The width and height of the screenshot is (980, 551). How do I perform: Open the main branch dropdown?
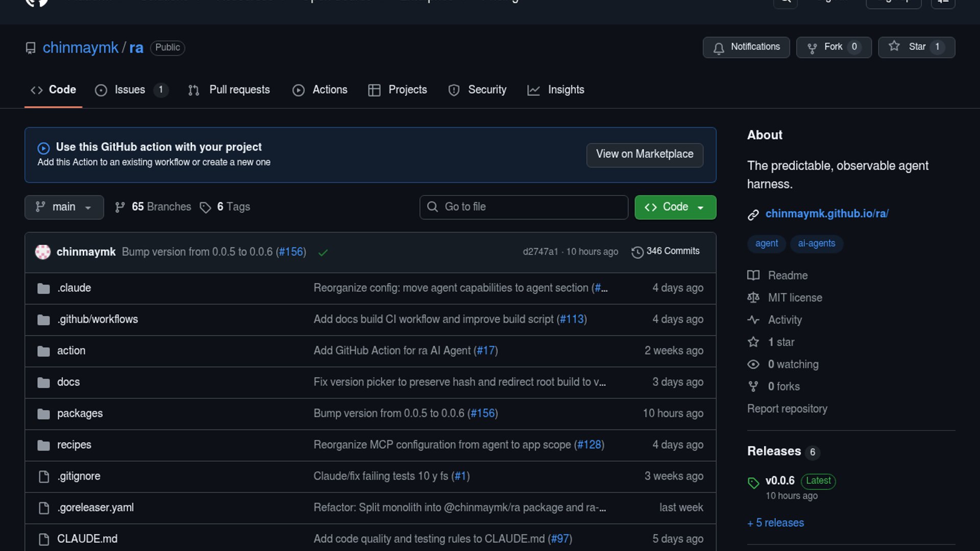64,207
